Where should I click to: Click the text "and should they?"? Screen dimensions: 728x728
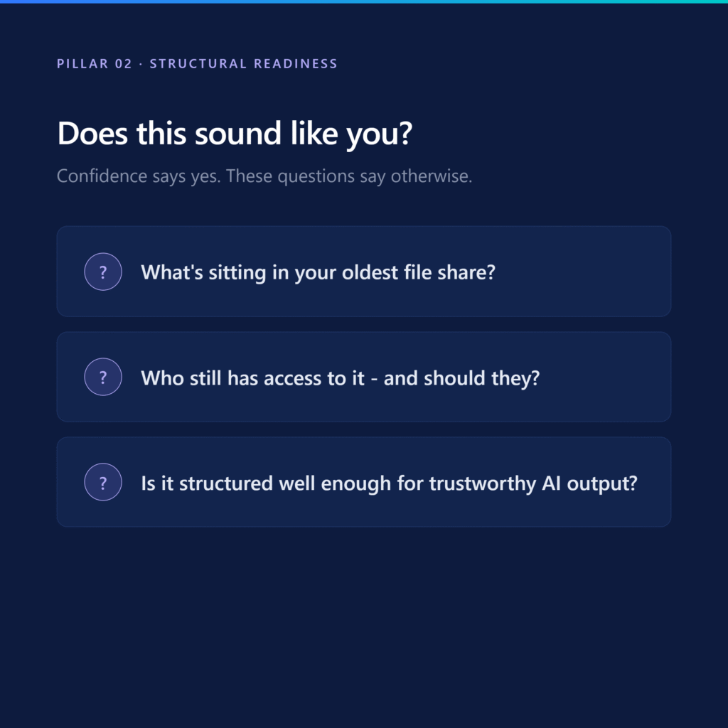(461, 378)
